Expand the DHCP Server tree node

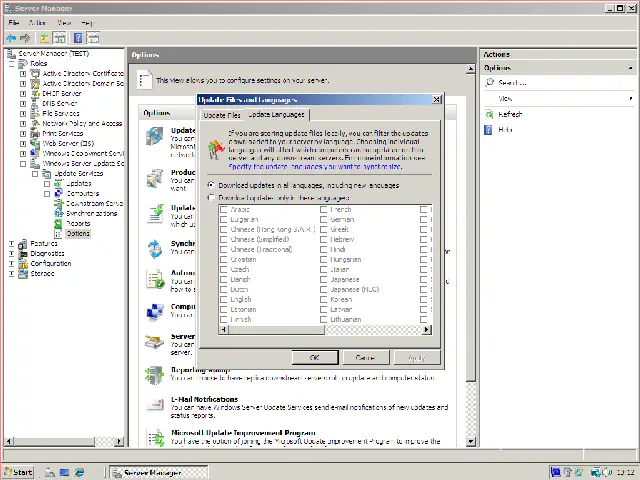[x=23, y=93]
